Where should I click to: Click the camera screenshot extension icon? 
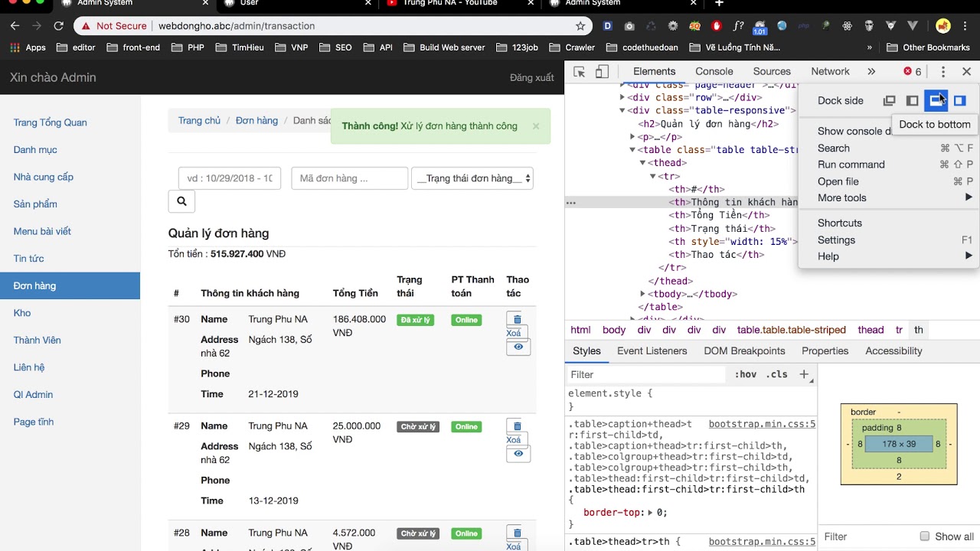[629, 26]
